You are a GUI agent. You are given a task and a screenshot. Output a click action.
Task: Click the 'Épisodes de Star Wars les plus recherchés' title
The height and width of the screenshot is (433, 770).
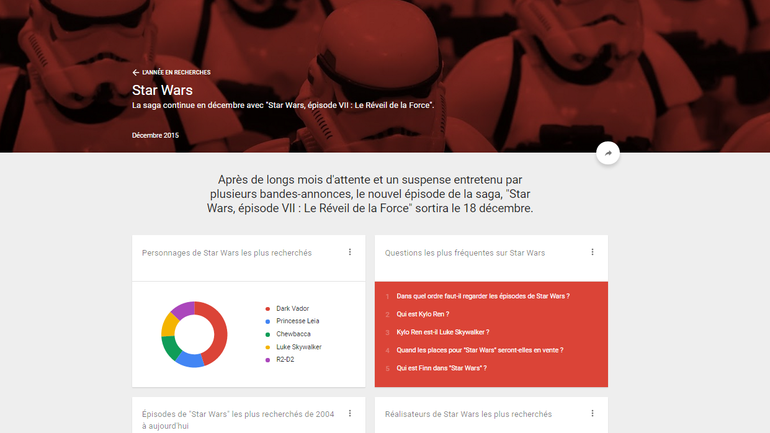coord(238,420)
